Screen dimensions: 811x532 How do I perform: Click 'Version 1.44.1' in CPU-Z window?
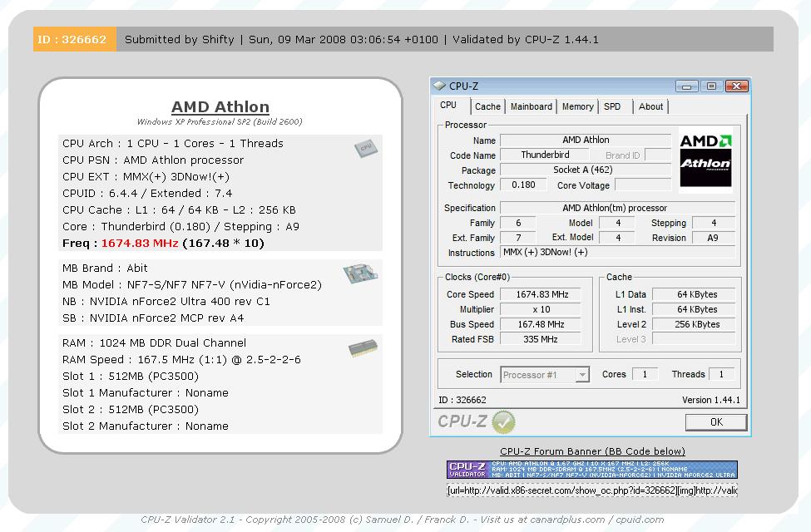click(711, 400)
